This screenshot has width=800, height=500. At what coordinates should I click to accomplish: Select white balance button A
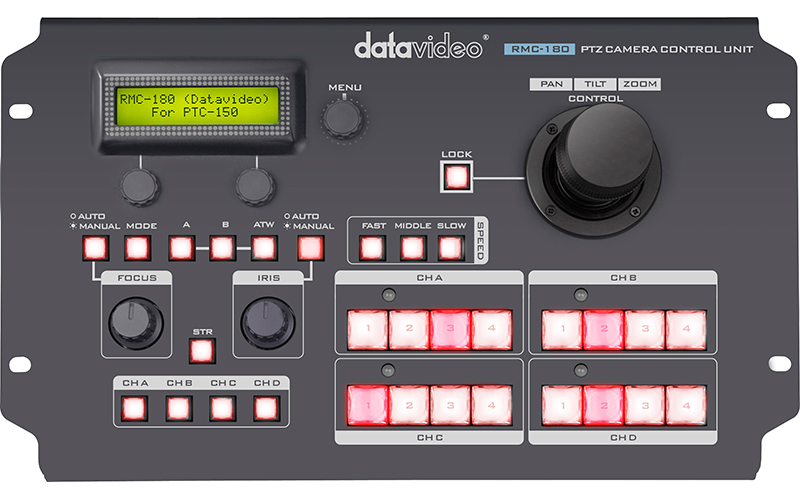tap(181, 248)
